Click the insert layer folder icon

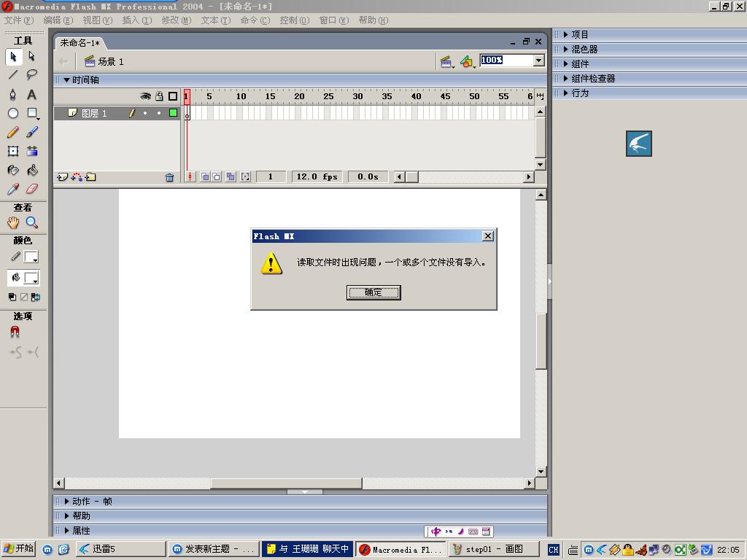90,177
